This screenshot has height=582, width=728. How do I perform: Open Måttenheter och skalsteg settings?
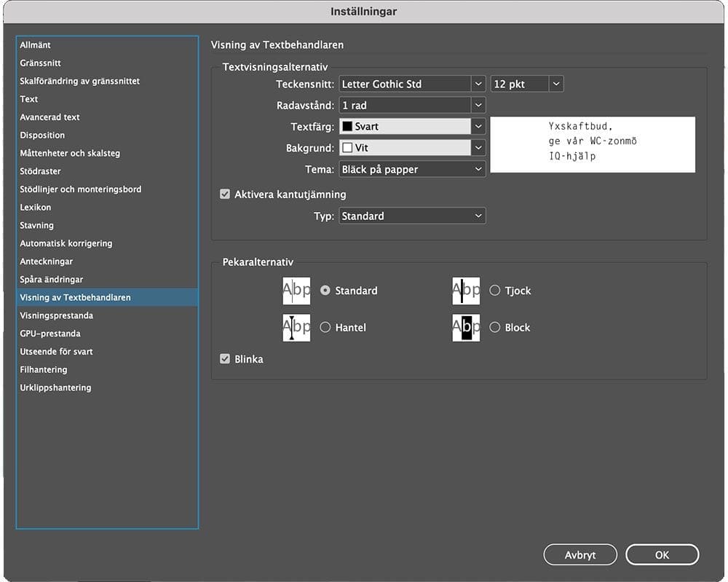[107, 153]
